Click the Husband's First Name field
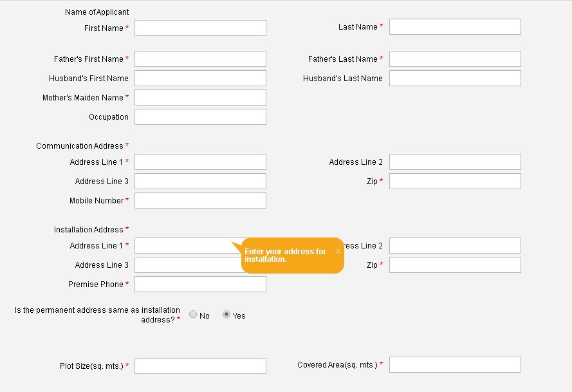The height and width of the screenshot is (392, 572). (x=200, y=78)
